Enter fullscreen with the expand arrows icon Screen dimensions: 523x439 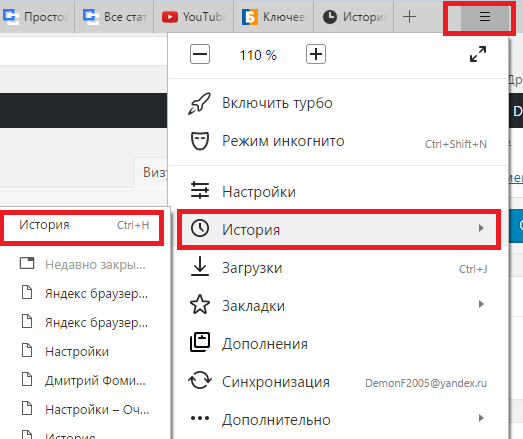[478, 54]
